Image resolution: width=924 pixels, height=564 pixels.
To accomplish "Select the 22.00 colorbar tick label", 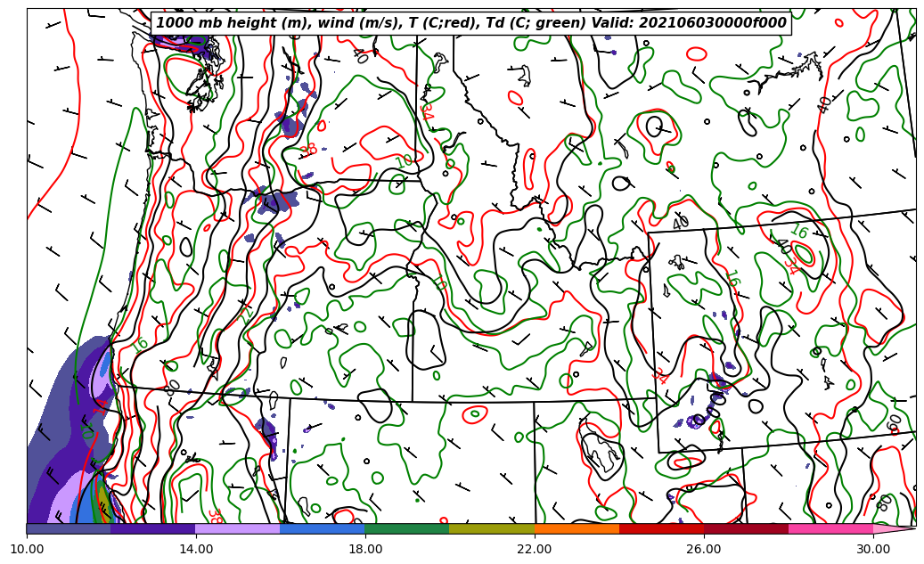I will pyautogui.click(x=535, y=550).
